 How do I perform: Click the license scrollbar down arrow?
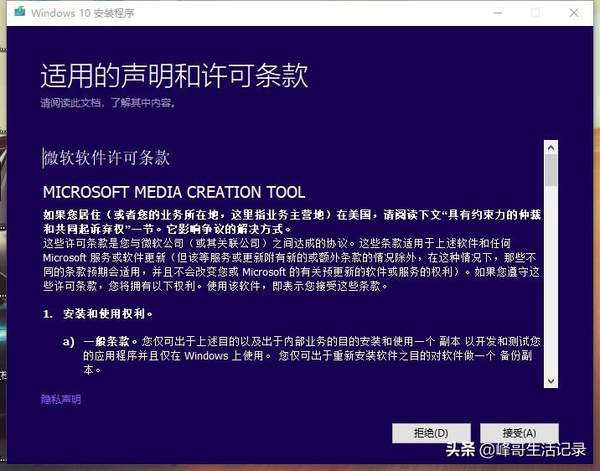pyautogui.click(x=551, y=381)
